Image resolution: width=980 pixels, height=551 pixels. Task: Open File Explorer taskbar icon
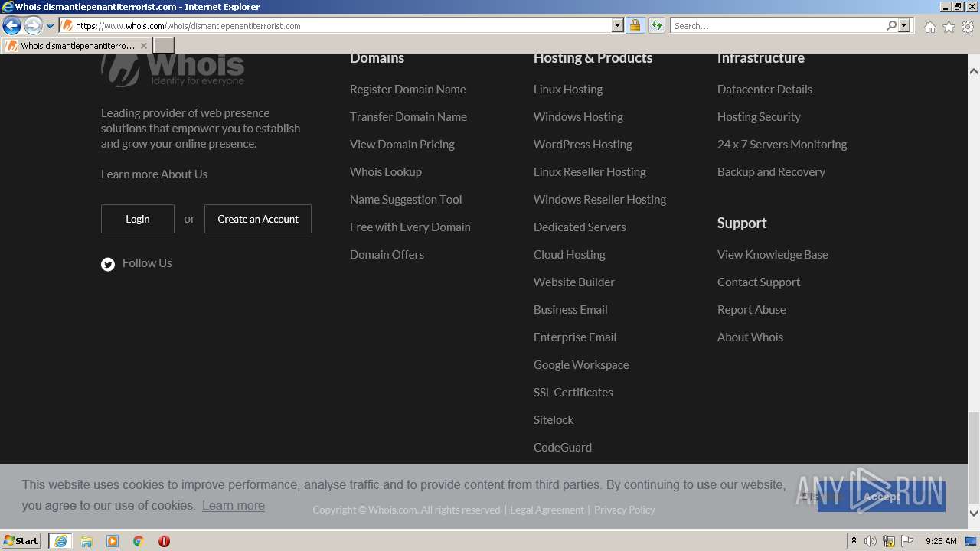coord(87,541)
